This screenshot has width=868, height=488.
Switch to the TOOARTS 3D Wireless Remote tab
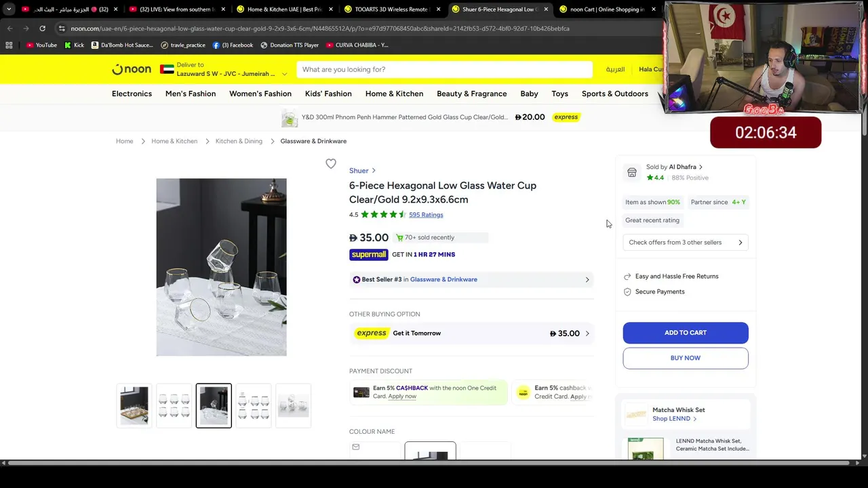tap(392, 9)
